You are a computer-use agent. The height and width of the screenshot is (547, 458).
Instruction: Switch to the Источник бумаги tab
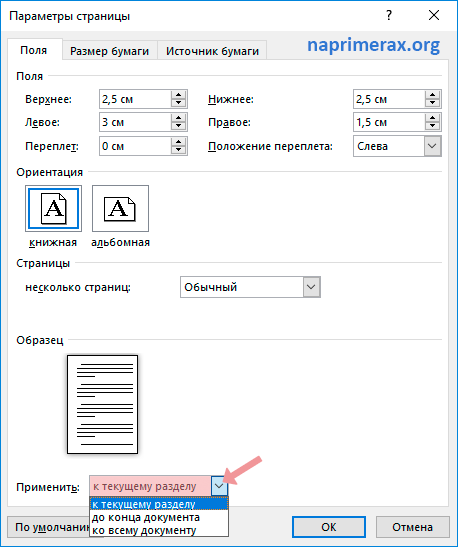pyautogui.click(x=212, y=51)
